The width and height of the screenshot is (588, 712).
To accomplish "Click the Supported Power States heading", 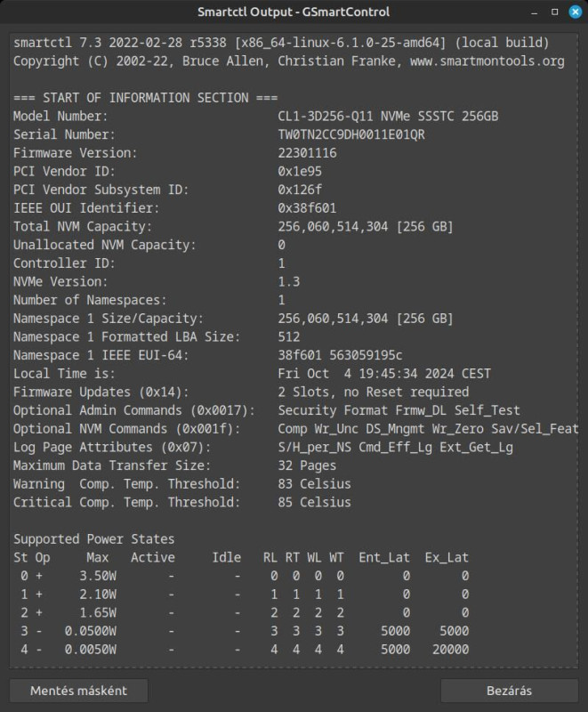I will (x=94, y=539).
